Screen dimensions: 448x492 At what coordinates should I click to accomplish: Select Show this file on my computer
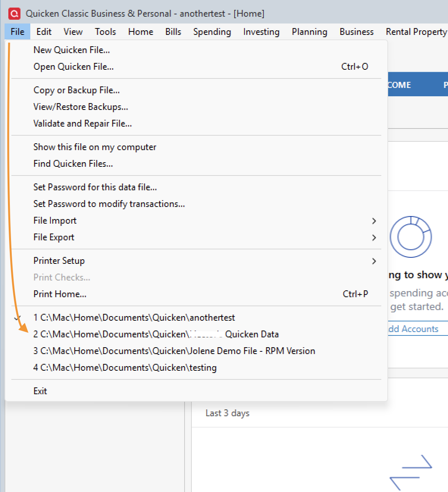click(196, 147)
